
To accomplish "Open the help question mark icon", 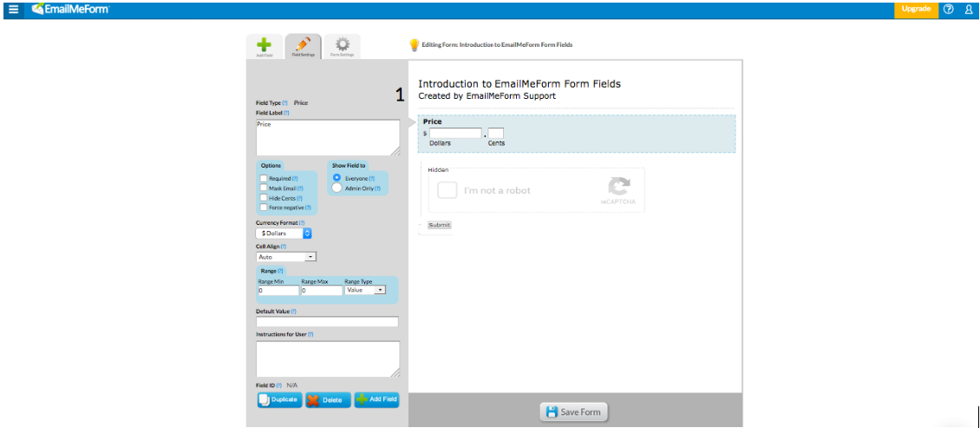I will tap(949, 10).
